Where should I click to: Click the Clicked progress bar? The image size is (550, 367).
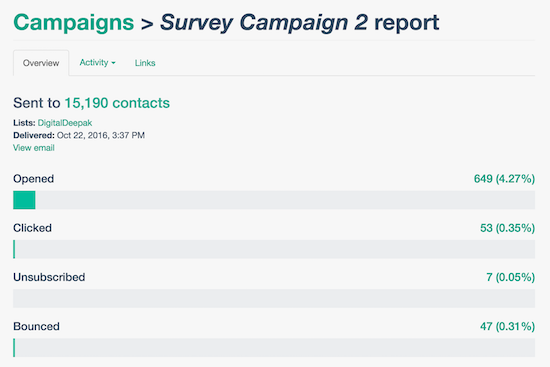[x=274, y=249]
